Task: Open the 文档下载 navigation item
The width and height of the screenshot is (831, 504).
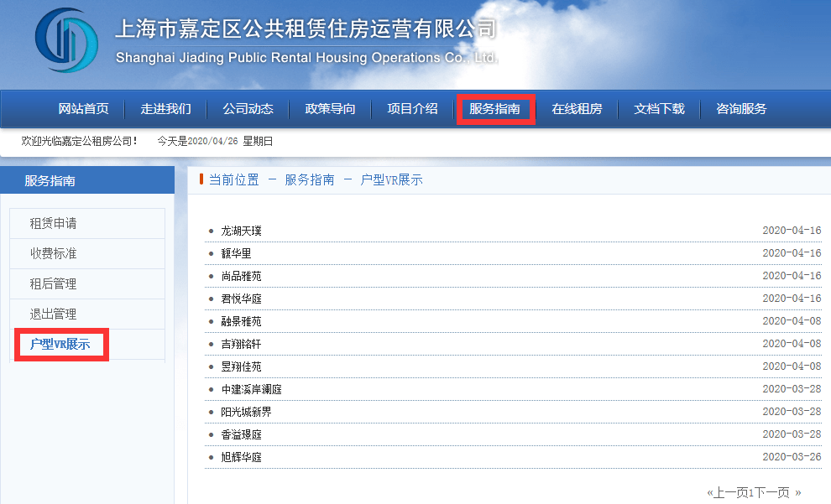Action: pos(659,108)
